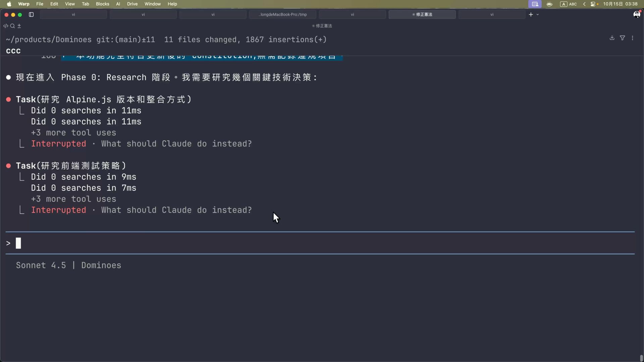The height and width of the screenshot is (362, 644).
Task: Toggle the Warp sidebar panel icon
Action: (31, 14)
